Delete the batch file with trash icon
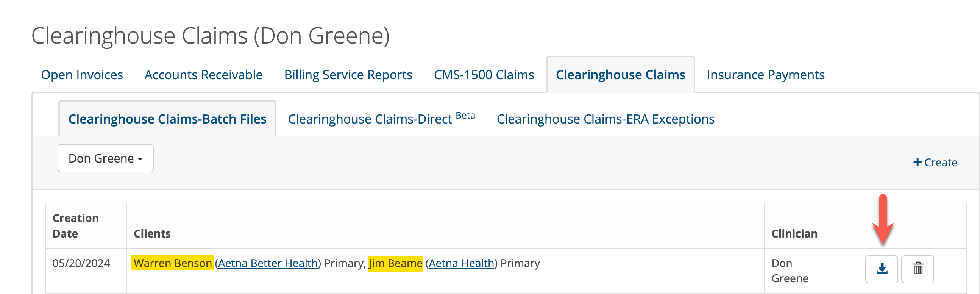980x294 pixels. click(917, 269)
